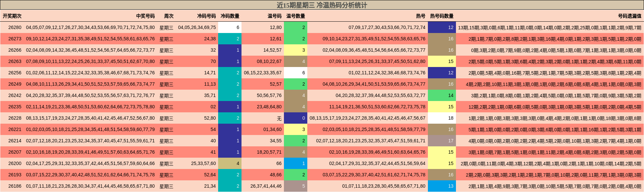Viewport: 644px width, 192px height.
Task: Click draw period 26235
Action: 15,107
